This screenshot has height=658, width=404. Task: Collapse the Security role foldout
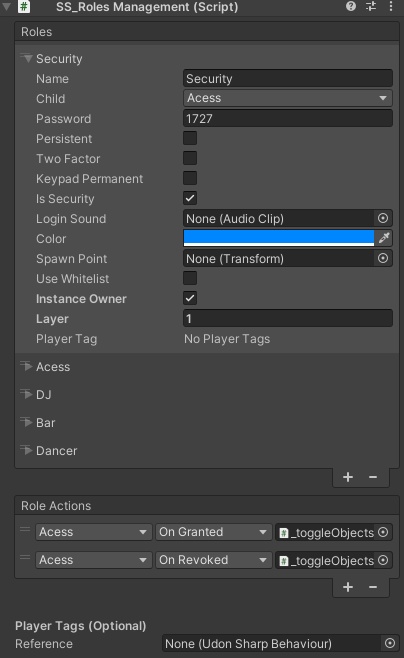27,58
